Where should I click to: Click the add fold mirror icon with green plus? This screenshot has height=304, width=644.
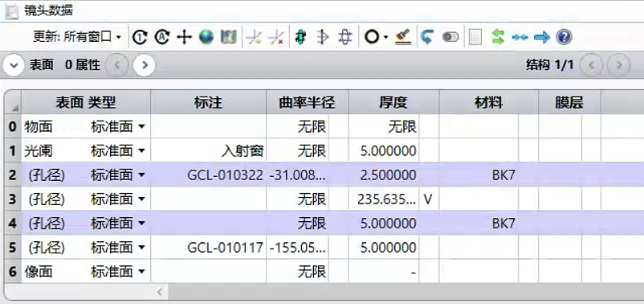255,38
